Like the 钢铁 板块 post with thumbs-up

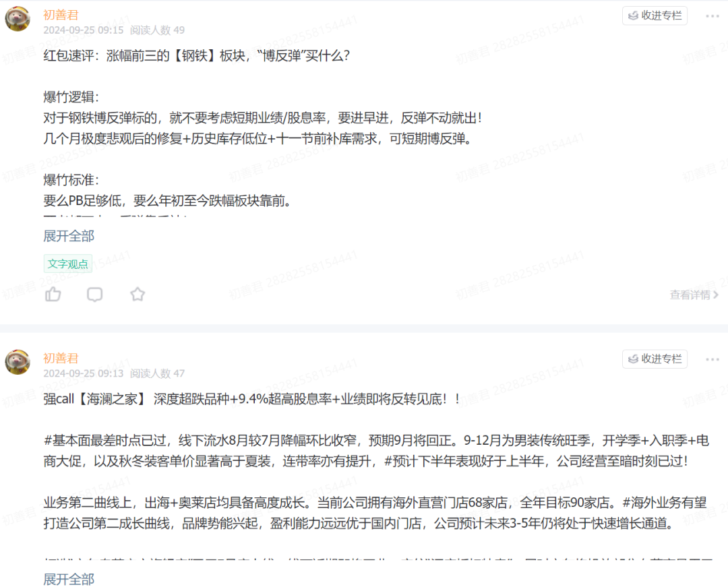point(53,295)
